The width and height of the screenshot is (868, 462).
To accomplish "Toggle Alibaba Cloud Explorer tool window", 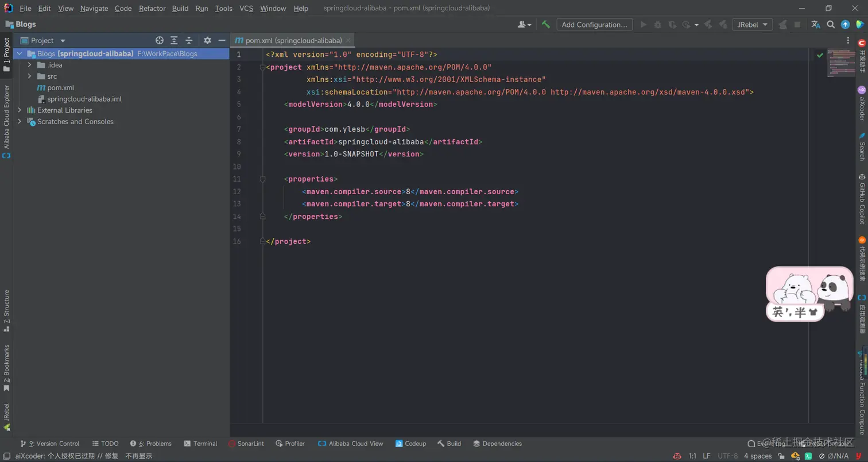I will (x=6, y=122).
